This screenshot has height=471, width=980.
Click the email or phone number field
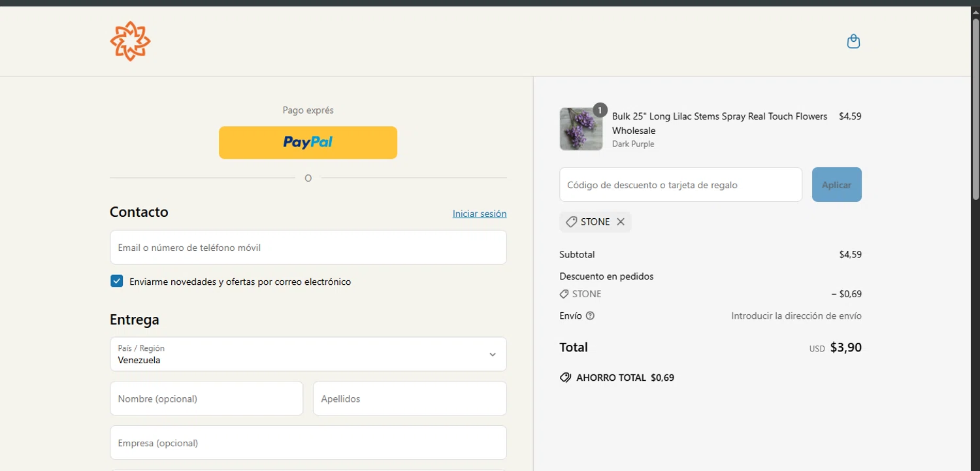point(308,248)
